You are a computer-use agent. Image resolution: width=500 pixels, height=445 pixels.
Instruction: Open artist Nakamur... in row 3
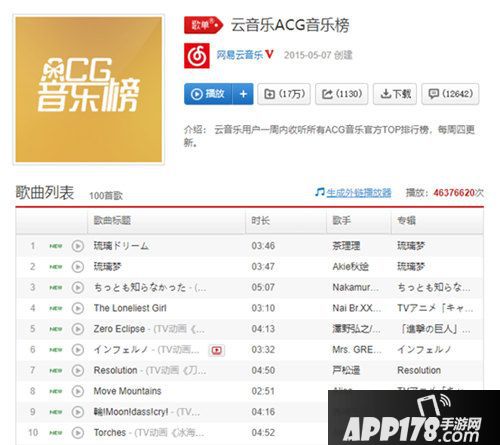(x=355, y=287)
